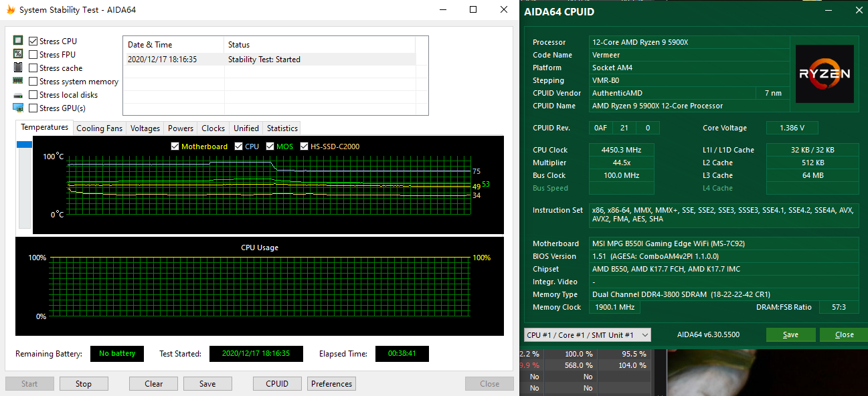868x396 pixels.
Task: Click the Elapsed Time 00:38:41 field
Action: point(402,354)
